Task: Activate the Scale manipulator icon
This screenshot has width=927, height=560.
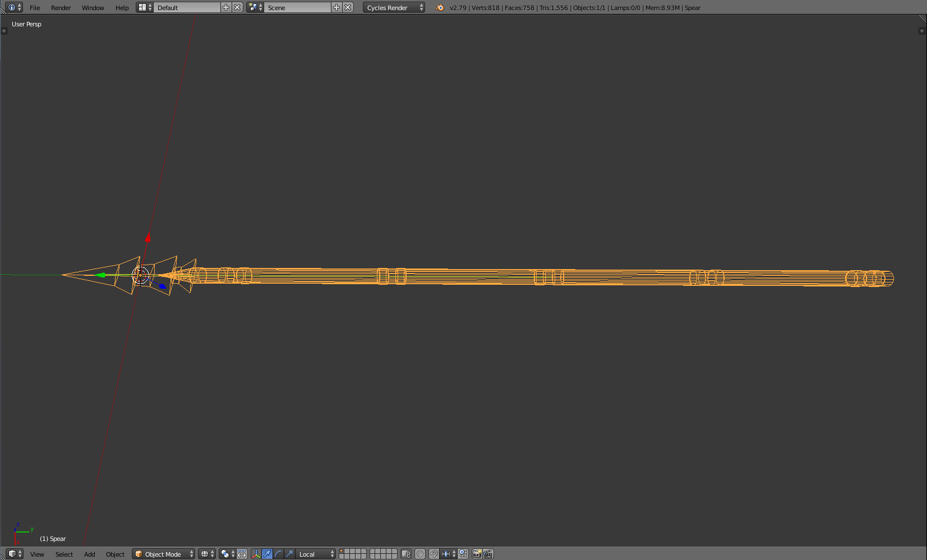Action: [x=288, y=554]
